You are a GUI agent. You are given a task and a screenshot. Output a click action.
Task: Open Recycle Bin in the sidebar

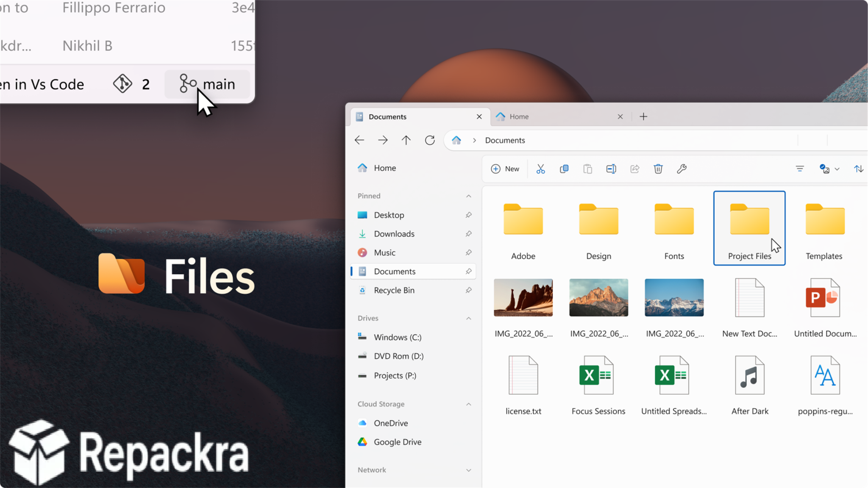coord(414,290)
